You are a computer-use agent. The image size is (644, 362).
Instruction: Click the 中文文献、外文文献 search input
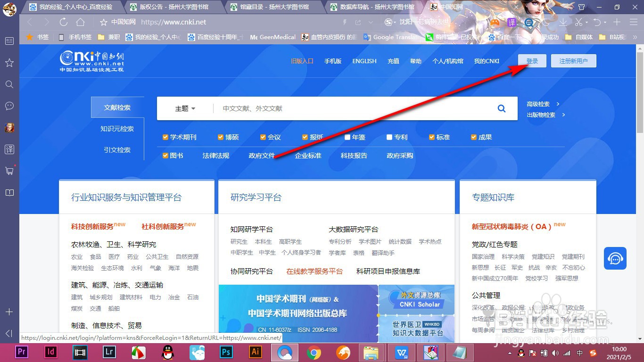click(x=353, y=108)
